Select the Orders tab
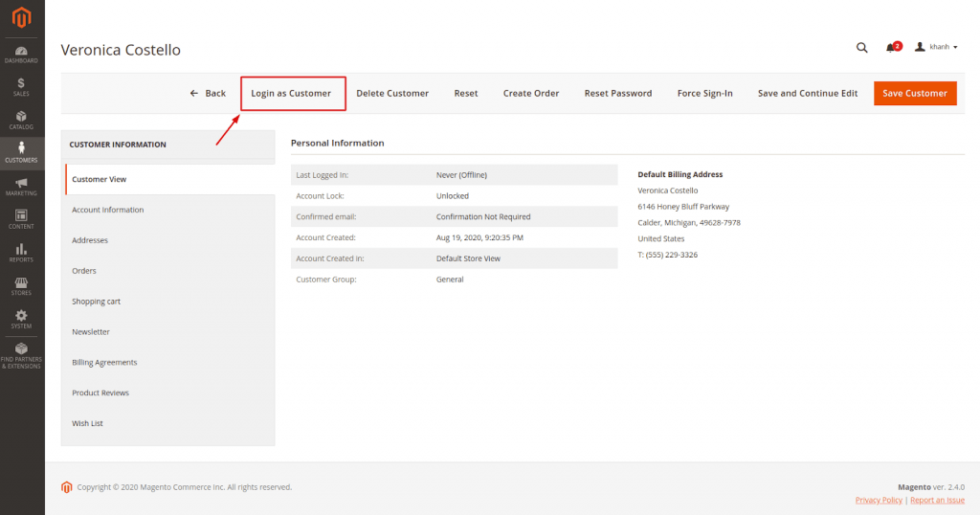 (x=170, y=271)
